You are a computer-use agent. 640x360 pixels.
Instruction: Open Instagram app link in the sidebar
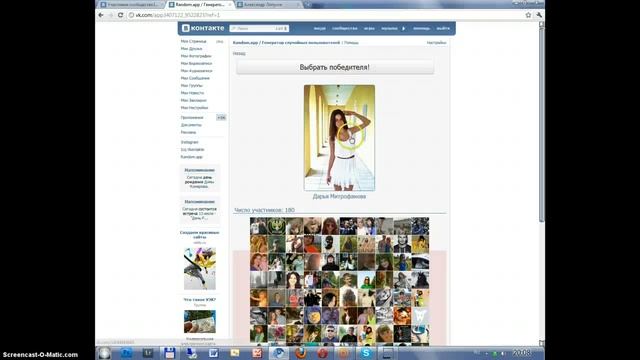189,142
